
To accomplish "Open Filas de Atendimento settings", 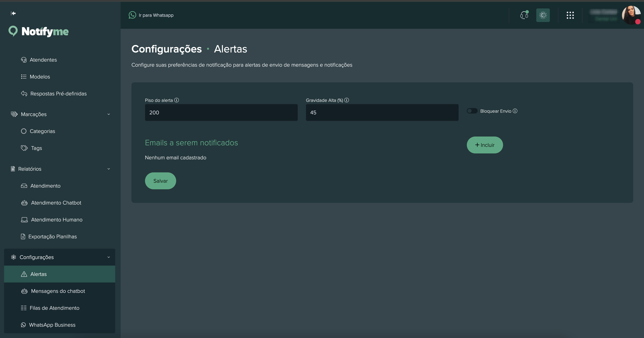I will click(x=55, y=308).
